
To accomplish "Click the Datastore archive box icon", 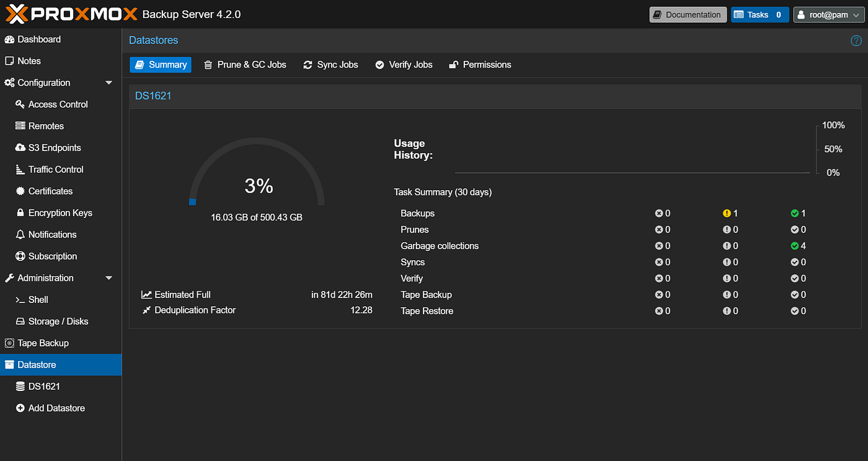I will (x=9, y=365).
